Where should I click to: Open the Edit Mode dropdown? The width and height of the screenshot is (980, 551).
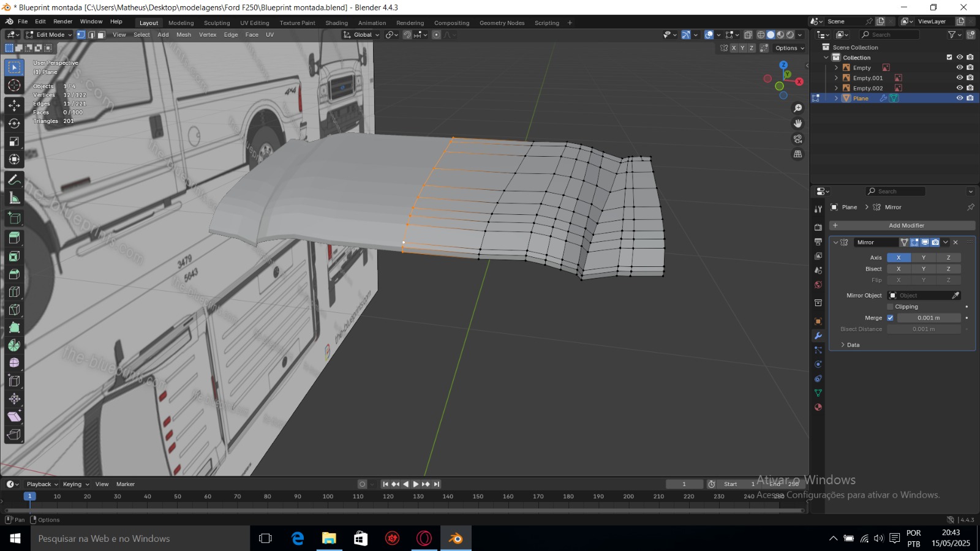49,35
